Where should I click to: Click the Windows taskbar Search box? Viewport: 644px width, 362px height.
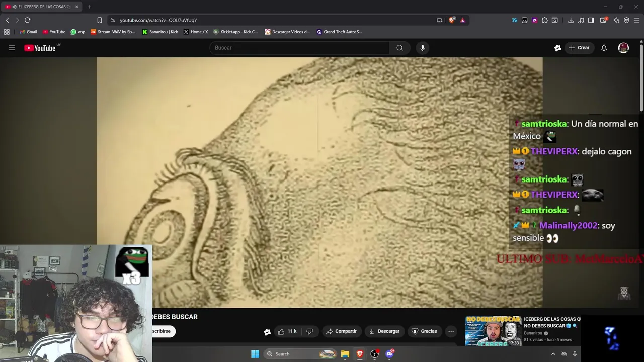click(x=300, y=354)
